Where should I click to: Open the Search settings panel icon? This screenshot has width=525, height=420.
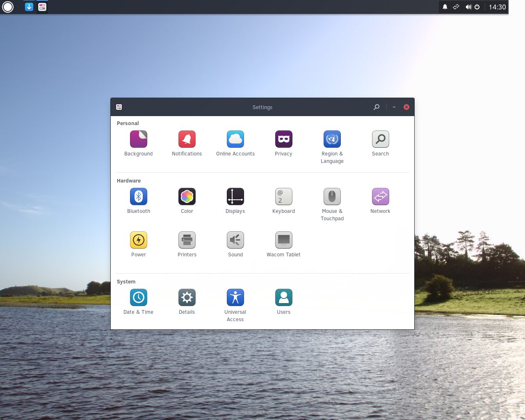tap(381, 139)
